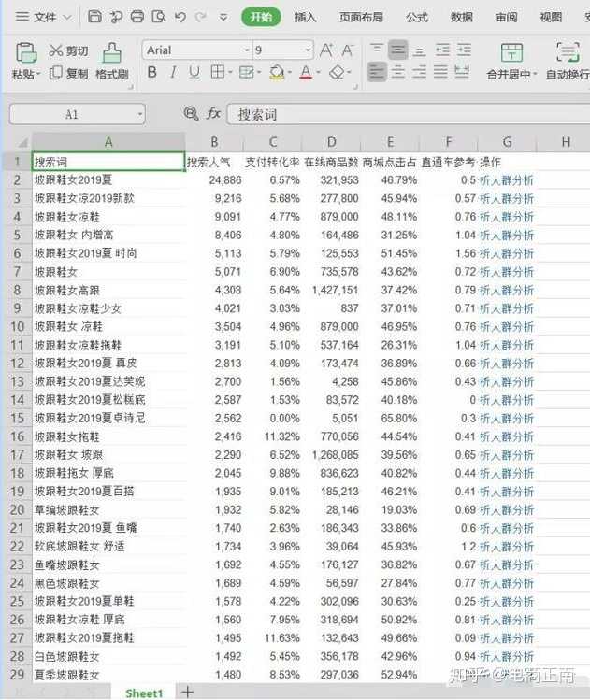The width and height of the screenshot is (590, 700).
Task: Click the Cut (剪切) scissors icon
Action: click(x=56, y=50)
